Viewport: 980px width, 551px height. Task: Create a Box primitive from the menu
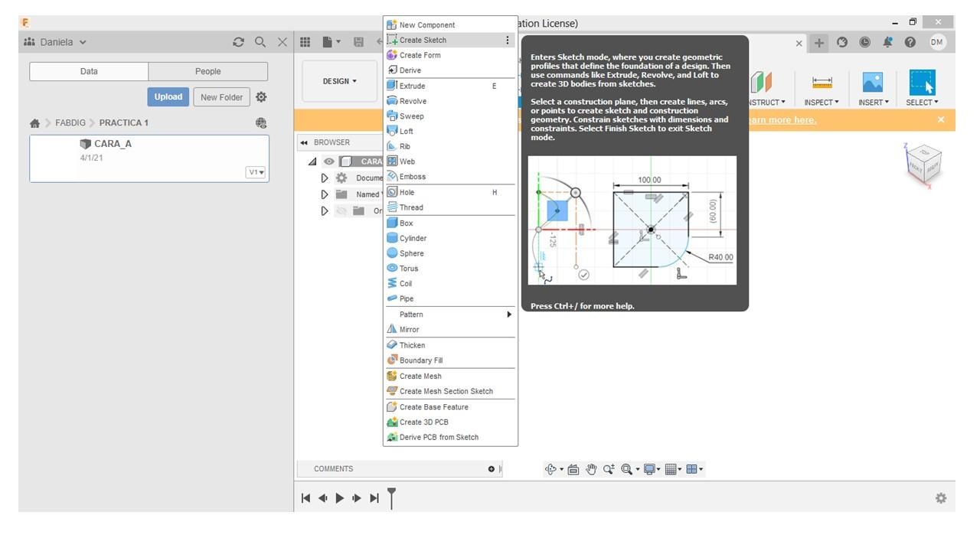(x=450, y=223)
